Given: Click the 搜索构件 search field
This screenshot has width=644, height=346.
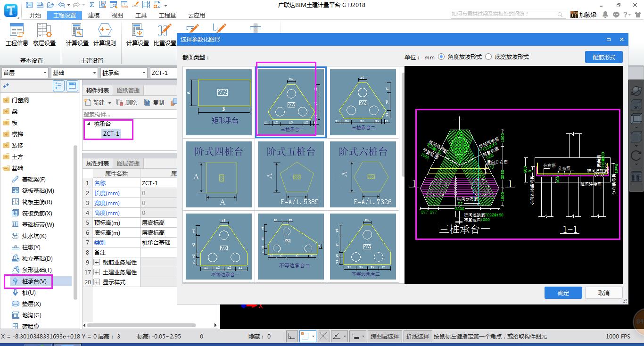Looking at the screenshot, I should click(x=130, y=114).
